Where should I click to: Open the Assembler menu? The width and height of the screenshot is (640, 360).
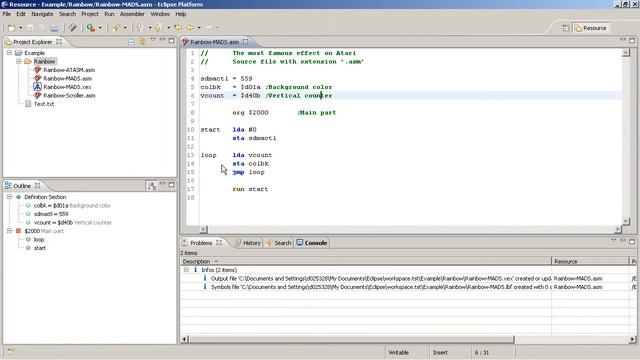132,14
